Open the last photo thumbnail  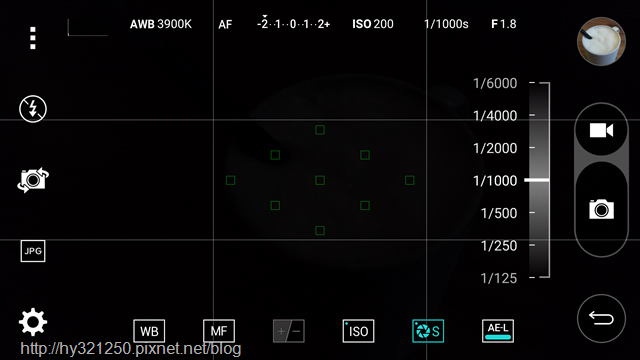tap(601, 41)
